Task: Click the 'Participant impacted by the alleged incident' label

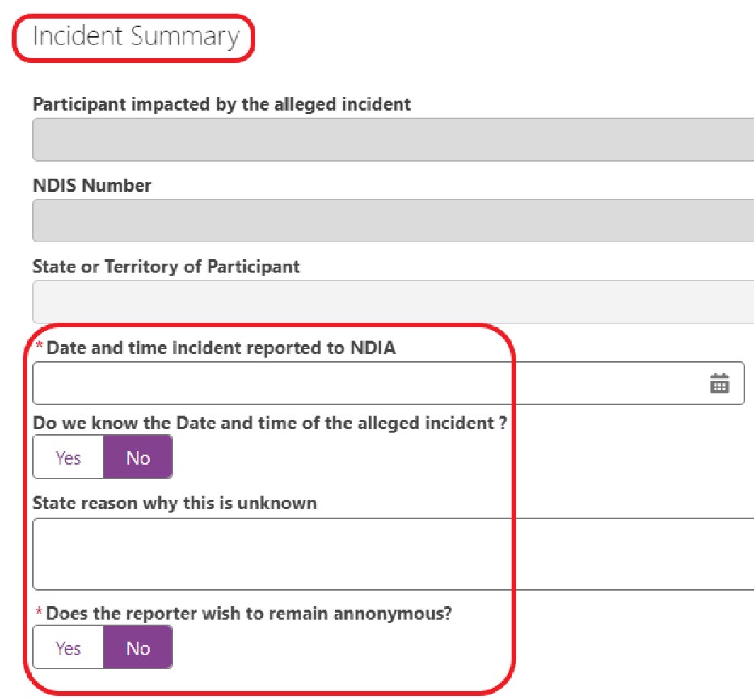Action: click(x=221, y=104)
